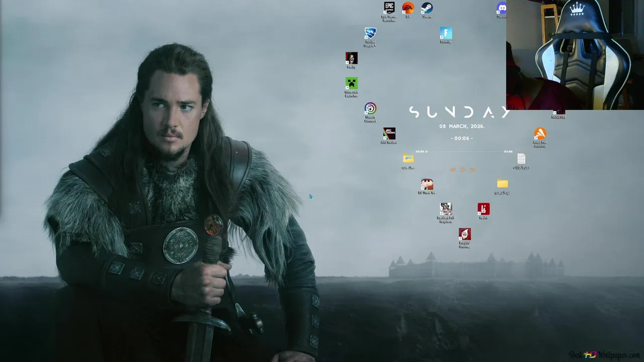
Task: Click the SUNDAY day widget text
Action: (459, 112)
